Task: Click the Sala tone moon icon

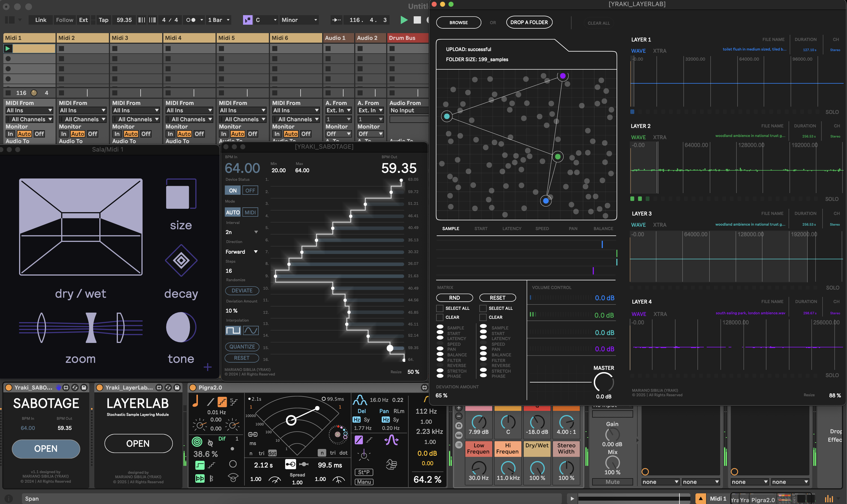Action: tap(181, 327)
